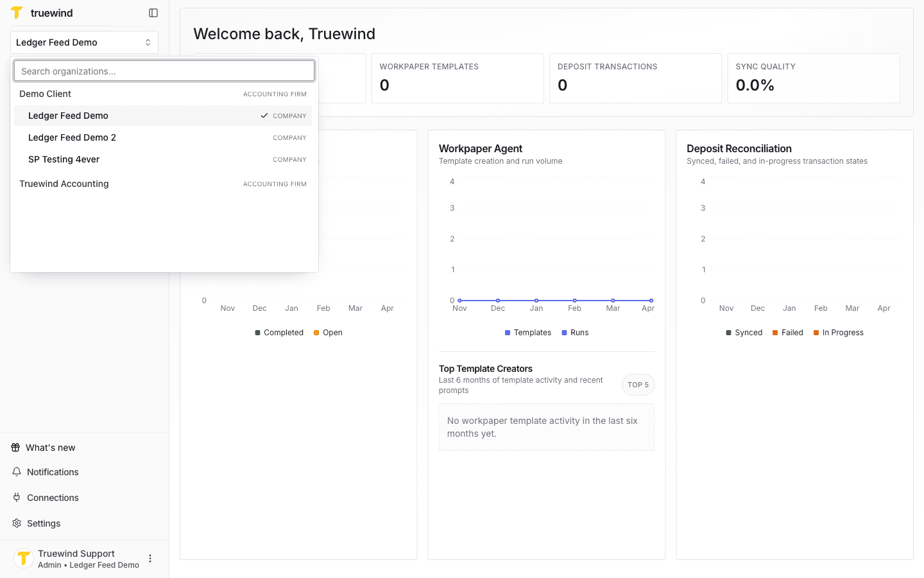This screenshot has height=578, width=924.
Task: Click the Welcome back, Truewind heading
Action: coord(284,34)
